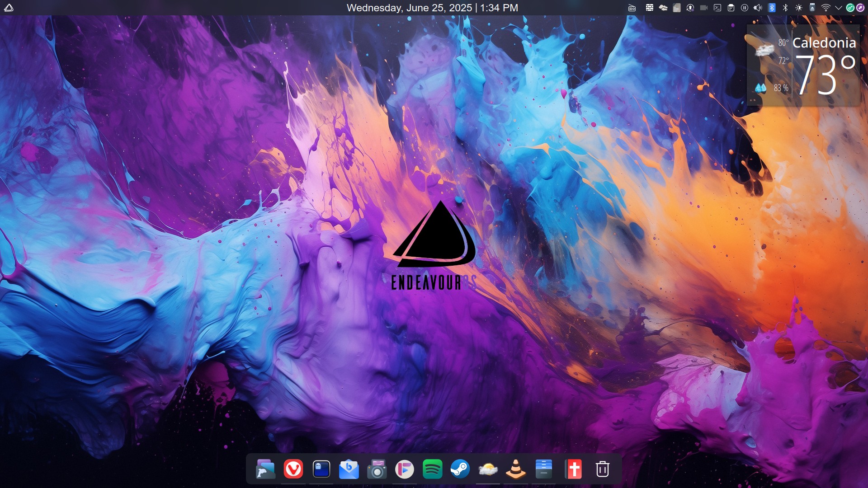The width and height of the screenshot is (868, 488).
Task: Open the Trash in the dock
Action: pos(602,469)
